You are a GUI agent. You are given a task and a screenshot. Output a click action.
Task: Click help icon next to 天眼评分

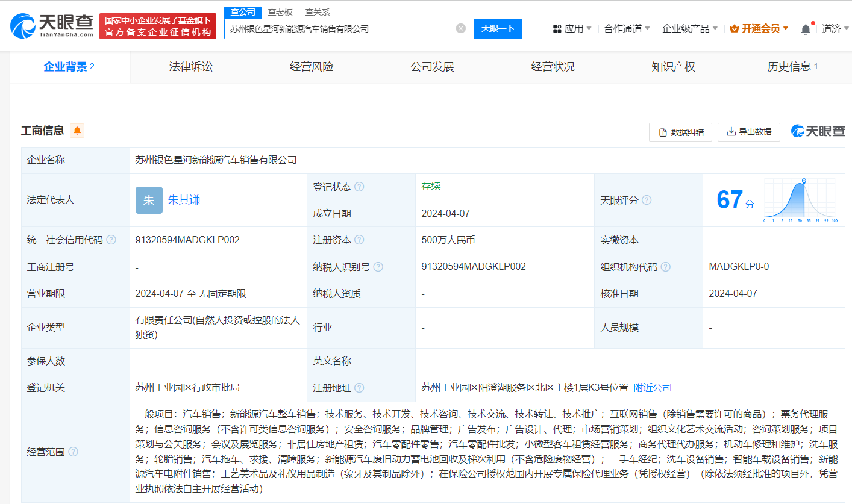647,200
